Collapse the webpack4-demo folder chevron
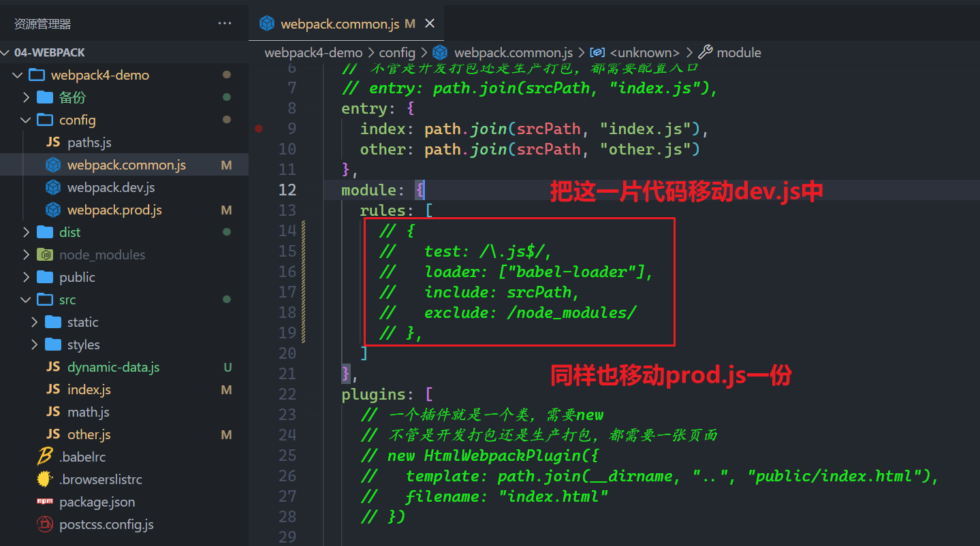980x546 pixels. [18, 75]
